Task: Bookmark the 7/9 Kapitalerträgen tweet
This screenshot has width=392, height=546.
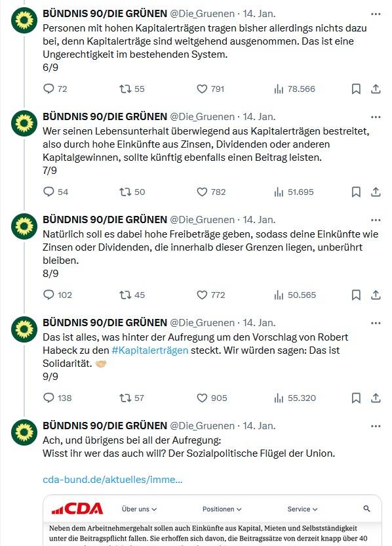Action: (x=356, y=192)
